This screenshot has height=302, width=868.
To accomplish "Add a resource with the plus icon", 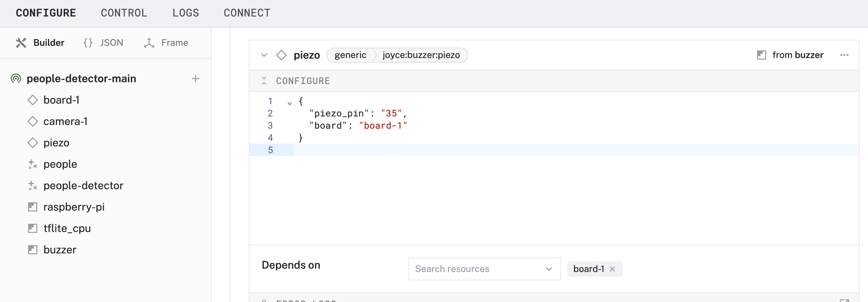I will pos(195,79).
